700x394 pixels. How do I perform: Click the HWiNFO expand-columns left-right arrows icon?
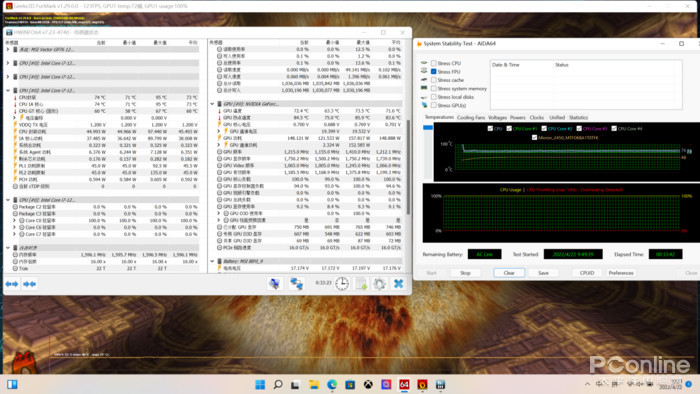12,284
